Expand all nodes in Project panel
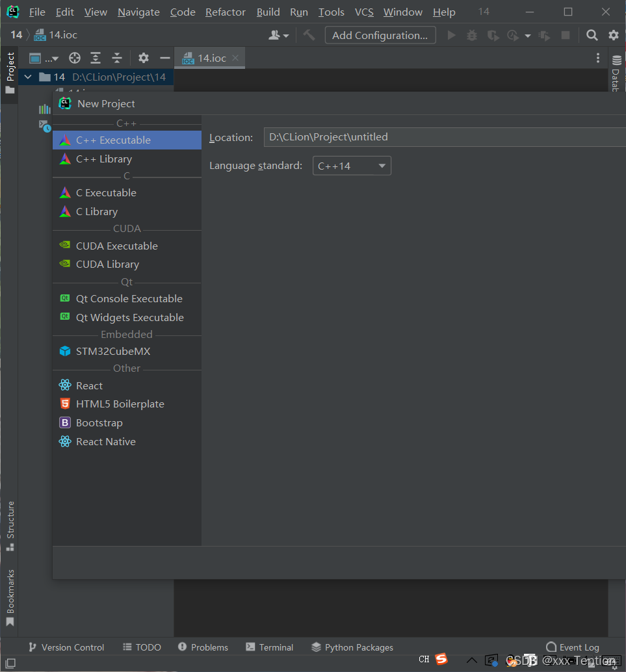 (96, 58)
